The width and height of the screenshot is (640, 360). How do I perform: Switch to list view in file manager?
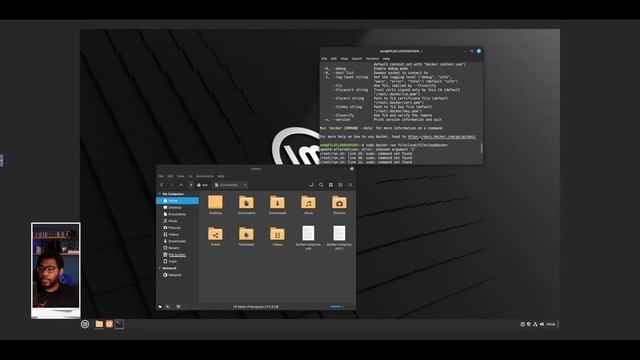(x=340, y=185)
